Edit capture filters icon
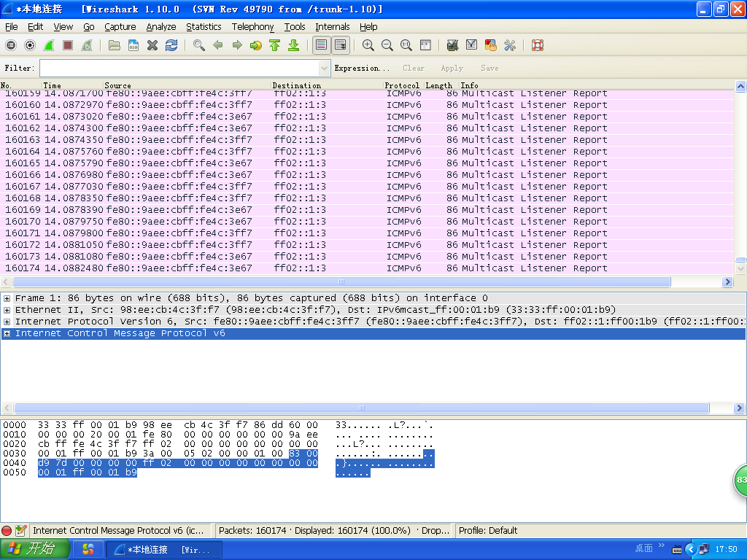This screenshot has height=560, width=747. [452, 45]
